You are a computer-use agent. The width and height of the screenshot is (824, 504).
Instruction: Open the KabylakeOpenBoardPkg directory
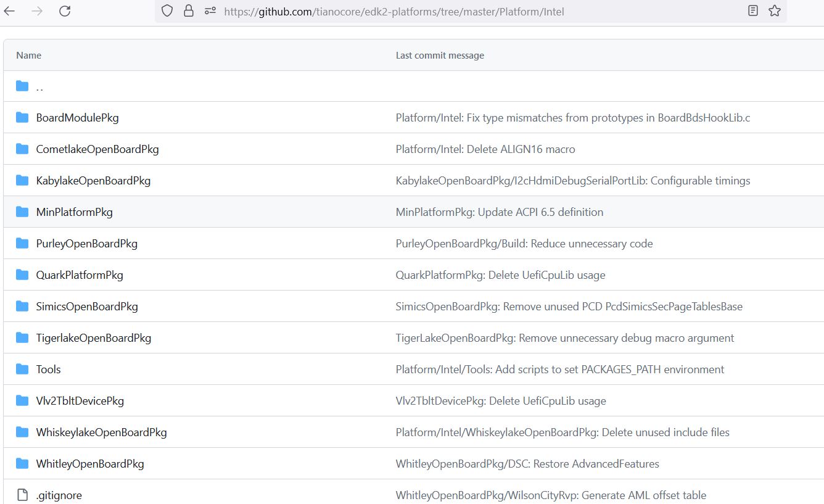[x=93, y=180]
